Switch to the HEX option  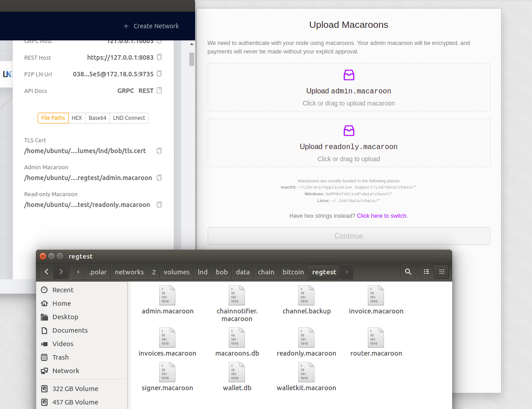click(x=77, y=118)
